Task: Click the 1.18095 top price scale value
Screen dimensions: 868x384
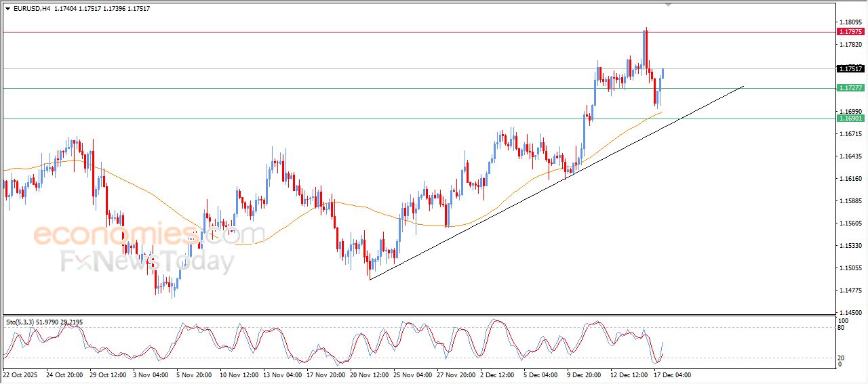Action: point(850,22)
